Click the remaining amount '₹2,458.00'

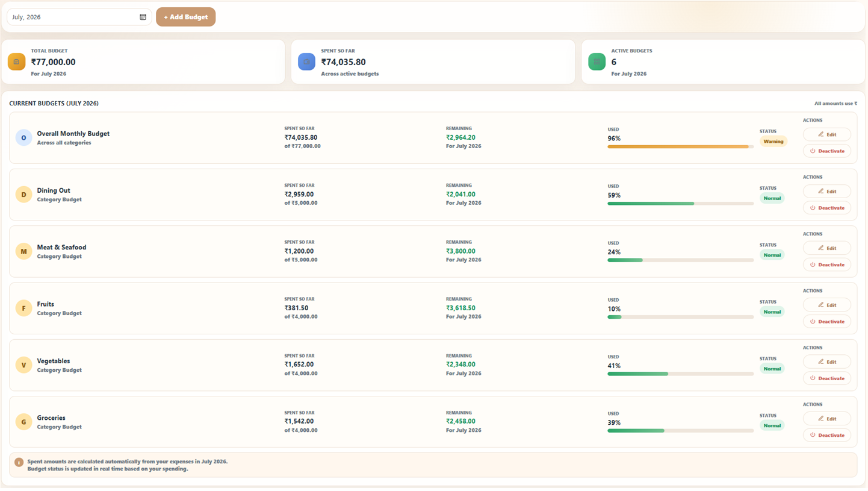pos(460,421)
